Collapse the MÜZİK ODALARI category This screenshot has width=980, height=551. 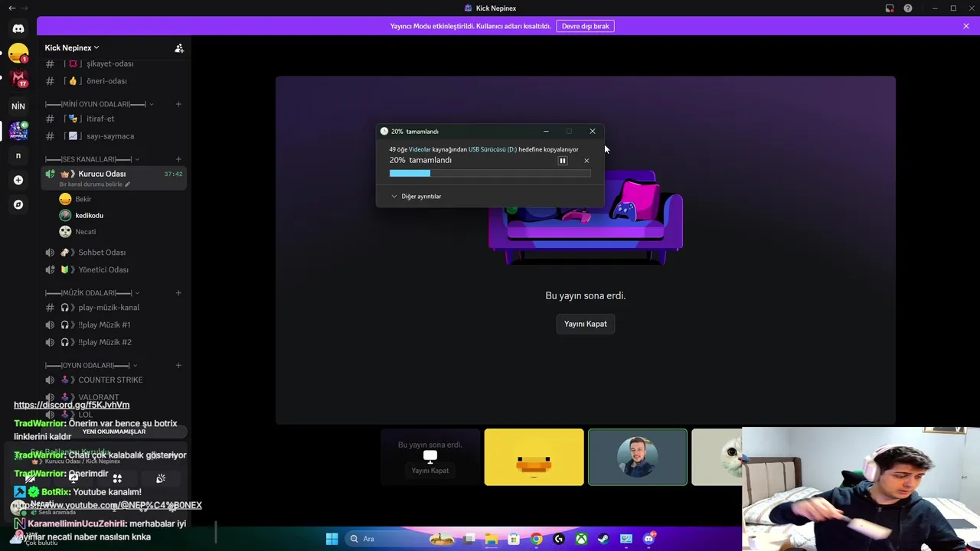pos(91,293)
